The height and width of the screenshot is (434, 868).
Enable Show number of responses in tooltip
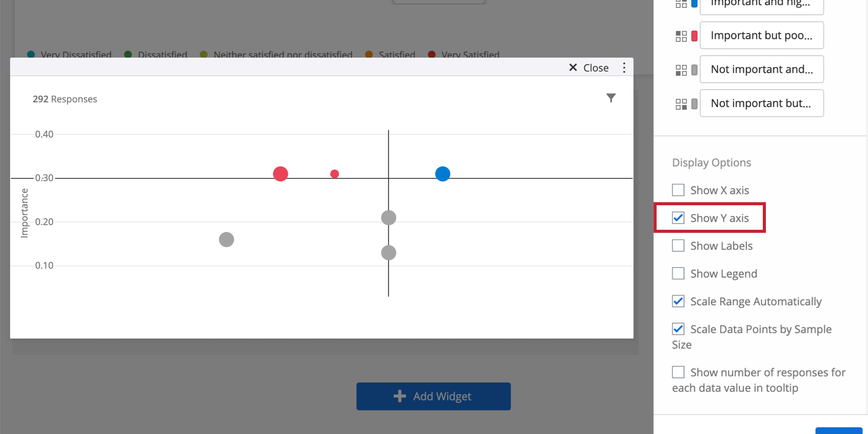(678, 372)
